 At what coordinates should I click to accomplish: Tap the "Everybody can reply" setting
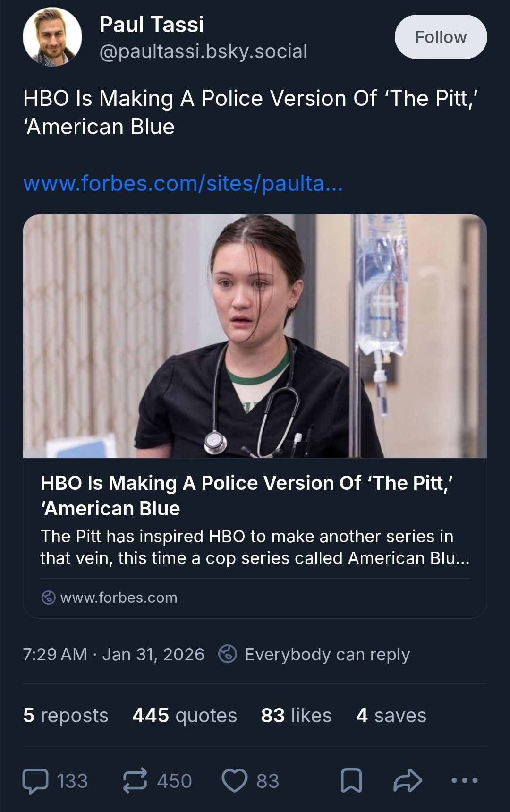327,654
